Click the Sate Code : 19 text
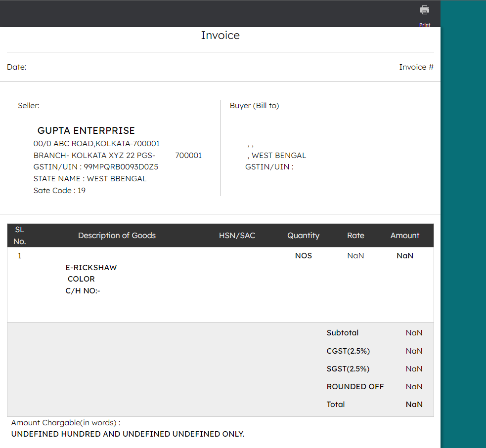The image size is (486, 448). 59,191
